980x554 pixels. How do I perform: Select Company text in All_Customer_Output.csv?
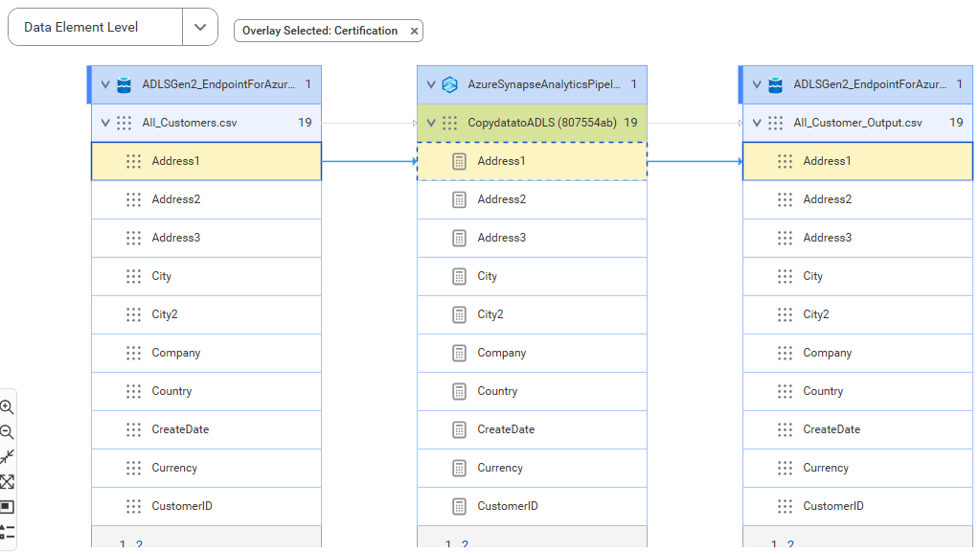pos(828,354)
